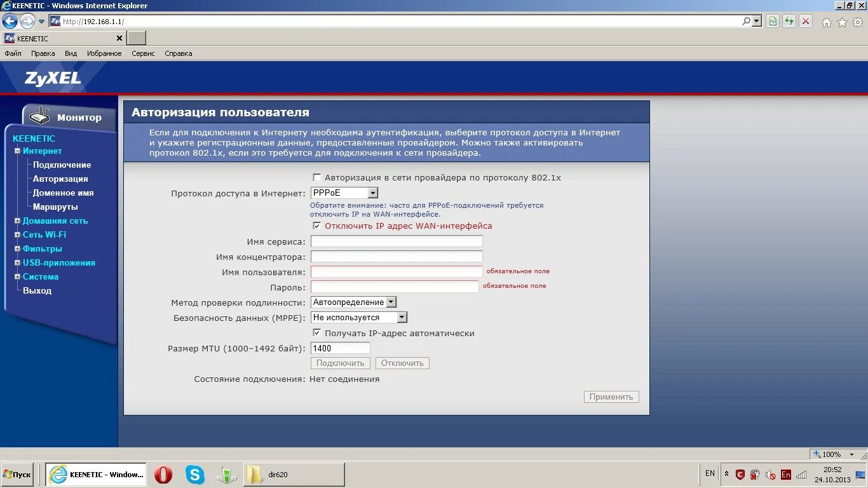This screenshot has height=488, width=868.
Task: Click the Пароль field
Action: 395,287
